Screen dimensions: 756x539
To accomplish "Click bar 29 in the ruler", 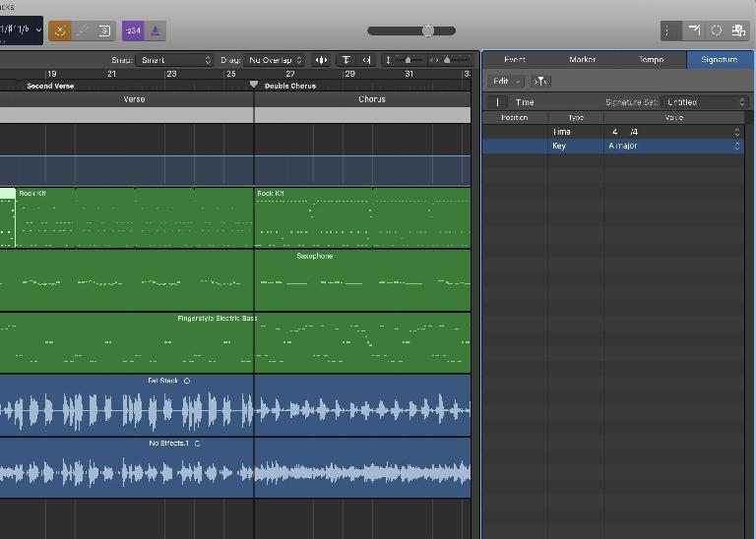I will tap(349, 74).
